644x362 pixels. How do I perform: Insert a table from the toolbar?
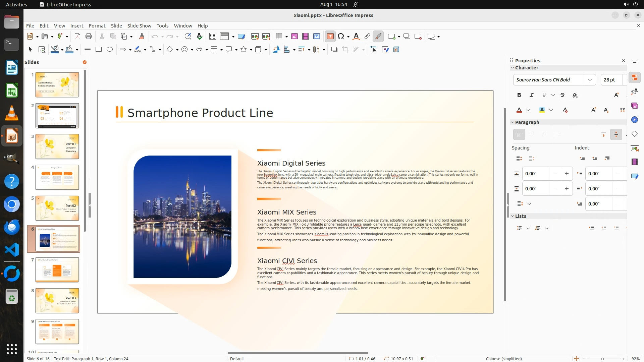click(x=279, y=37)
